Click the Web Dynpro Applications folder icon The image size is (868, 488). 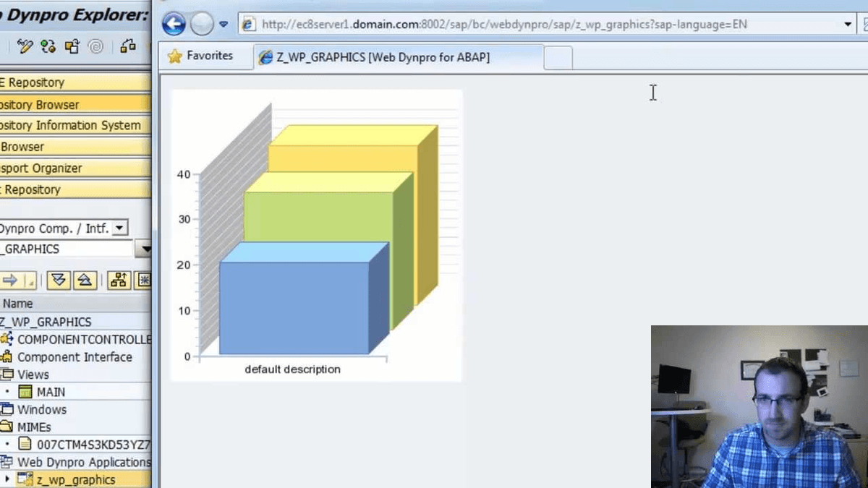click(7, 462)
